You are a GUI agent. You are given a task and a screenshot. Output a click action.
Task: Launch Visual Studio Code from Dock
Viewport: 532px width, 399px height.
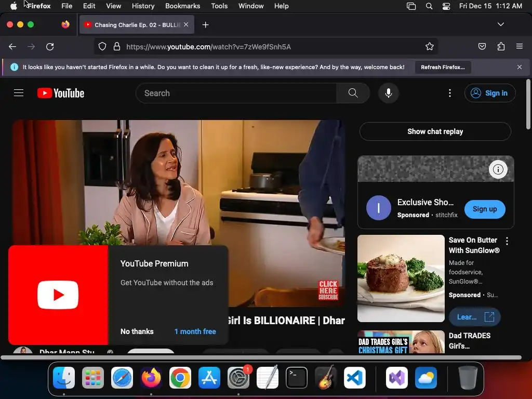(x=355, y=377)
